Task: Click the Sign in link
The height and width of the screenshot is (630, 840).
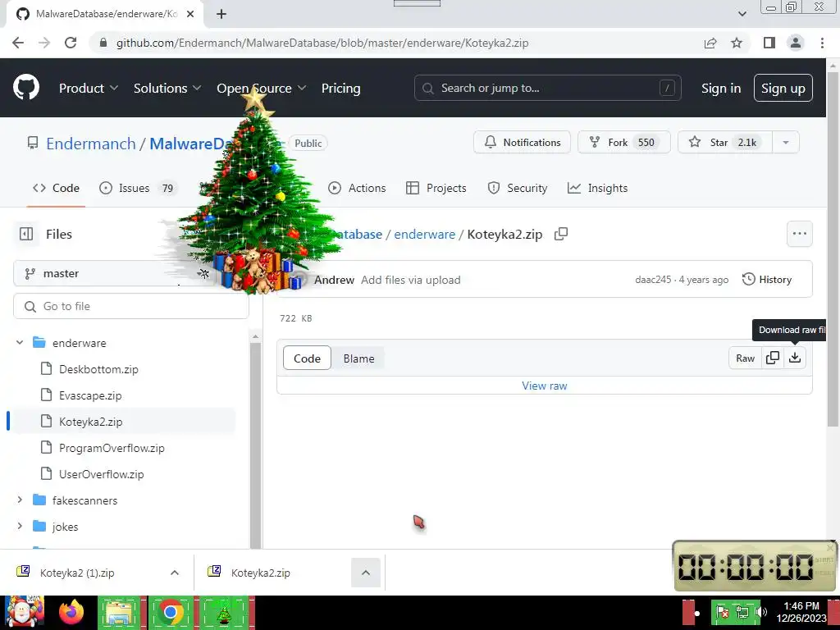Action: tap(721, 89)
